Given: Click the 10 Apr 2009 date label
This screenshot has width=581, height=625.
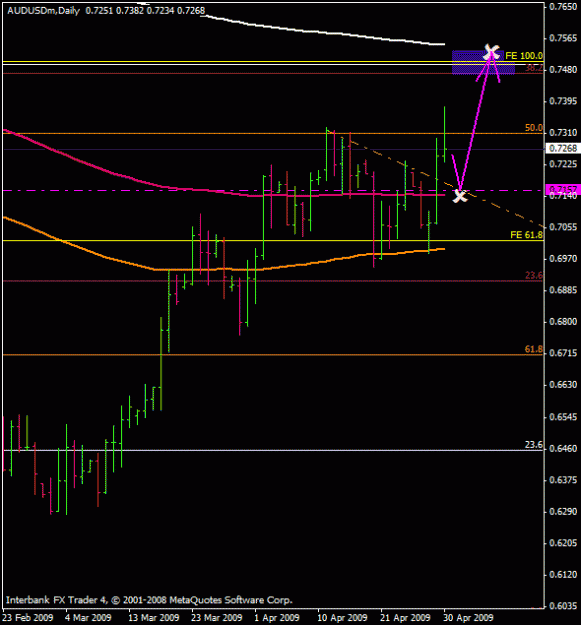Looking at the screenshot, I should pos(342,617).
